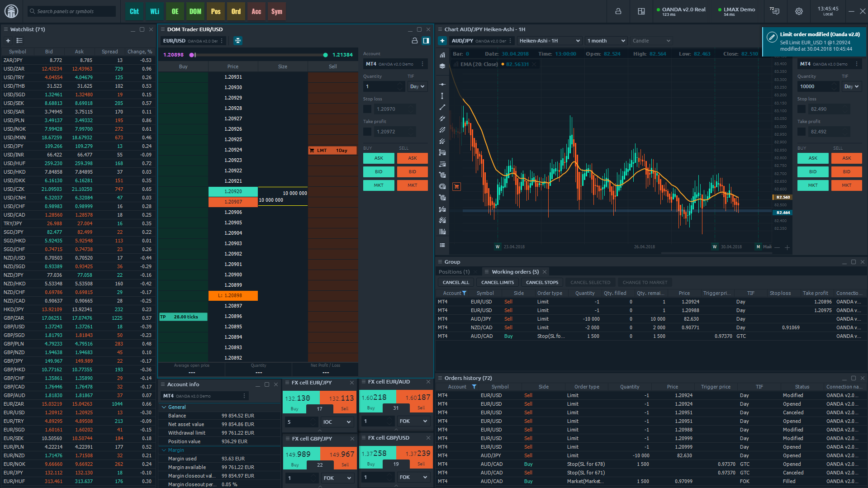Open the Cht chart panel shortcut
The width and height of the screenshot is (868, 488).
coord(134,11)
